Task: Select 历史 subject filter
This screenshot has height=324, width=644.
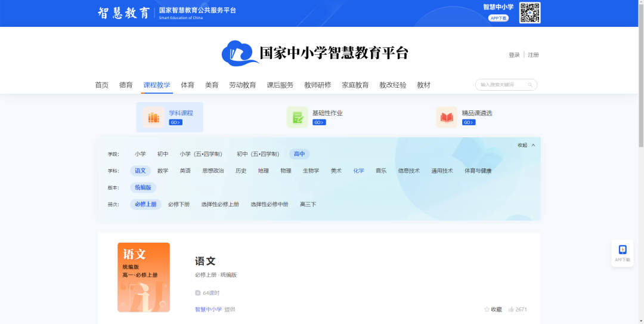Action: [241, 171]
